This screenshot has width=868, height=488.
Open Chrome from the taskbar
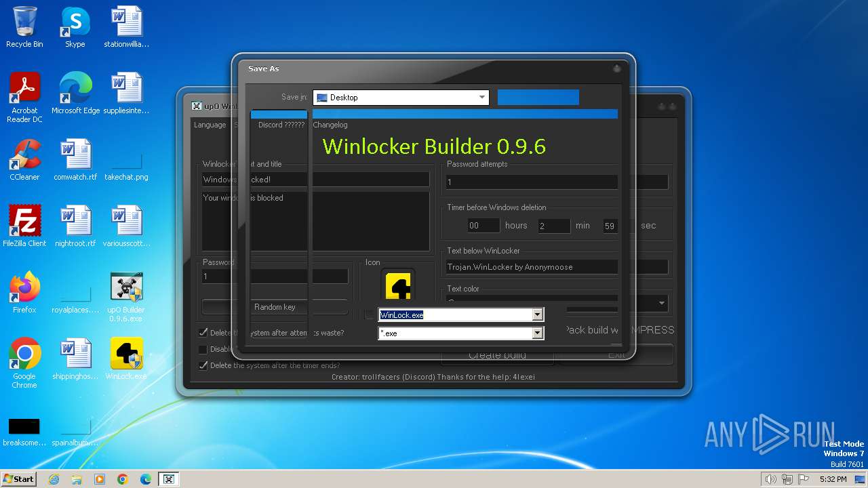[x=123, y=479]
